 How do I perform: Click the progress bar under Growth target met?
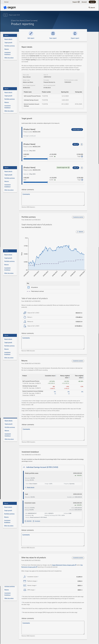pos(53,182)
